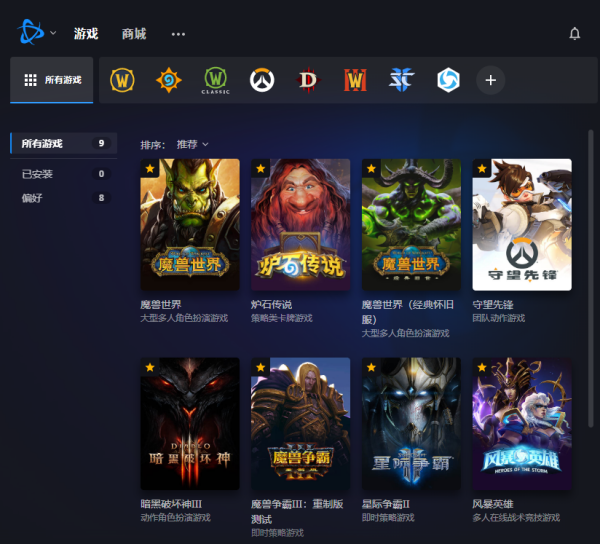Click 团队动作游戏 genre text under 守望先锋
The height and width of the screenshot is (544, 600).
499,318
